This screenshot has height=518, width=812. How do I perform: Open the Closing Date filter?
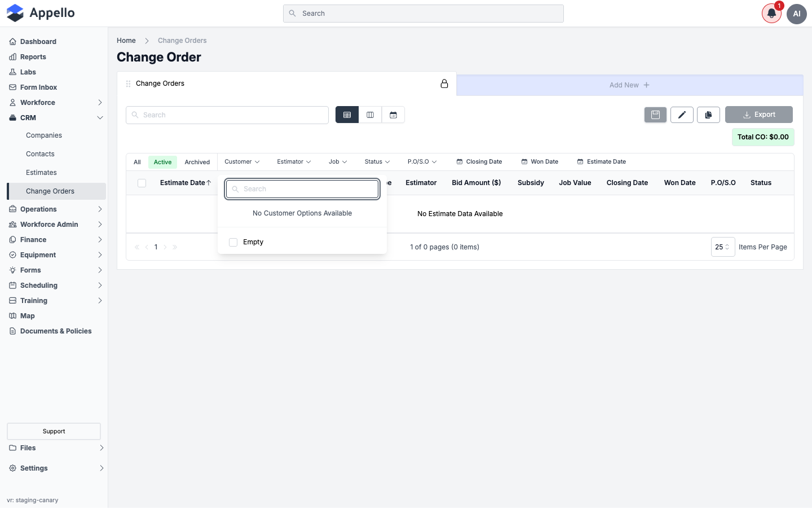tap(479, 162)
